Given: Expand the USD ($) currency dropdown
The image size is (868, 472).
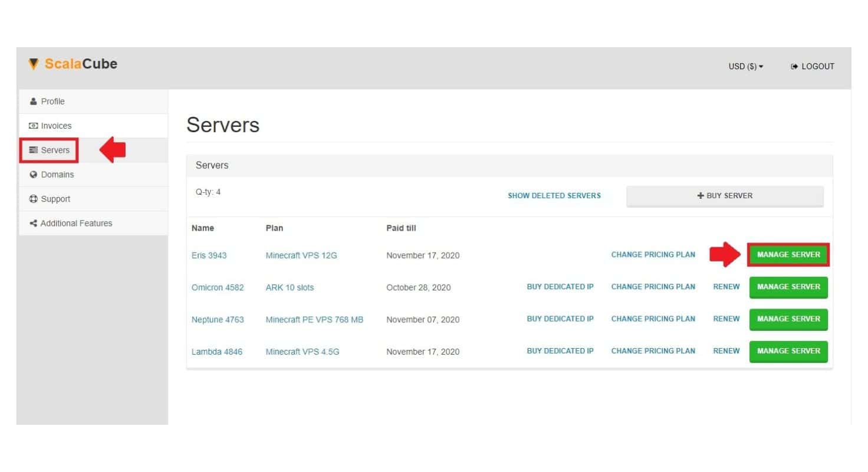Looking at the screenshot, I should pos(745,67).
